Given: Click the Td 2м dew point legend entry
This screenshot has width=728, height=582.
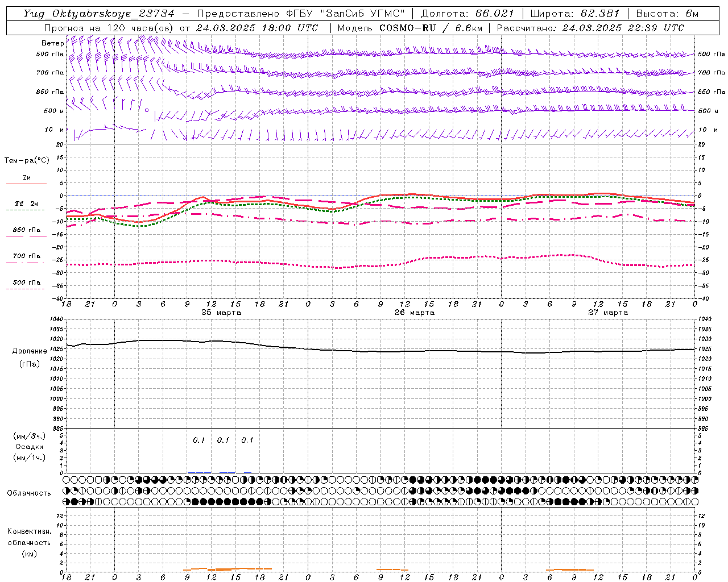Looking at the screenshot, I should [27, 203].
